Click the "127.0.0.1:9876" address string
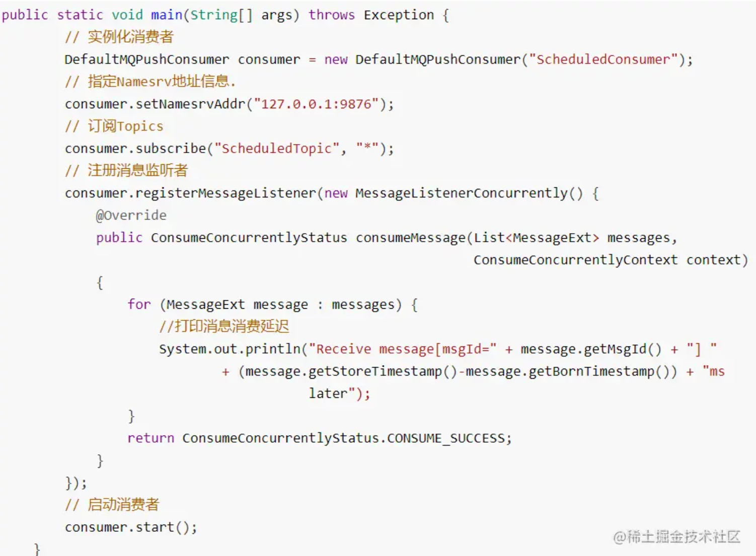The width and height of the screenshot is (756, 556). click(316, 104)
